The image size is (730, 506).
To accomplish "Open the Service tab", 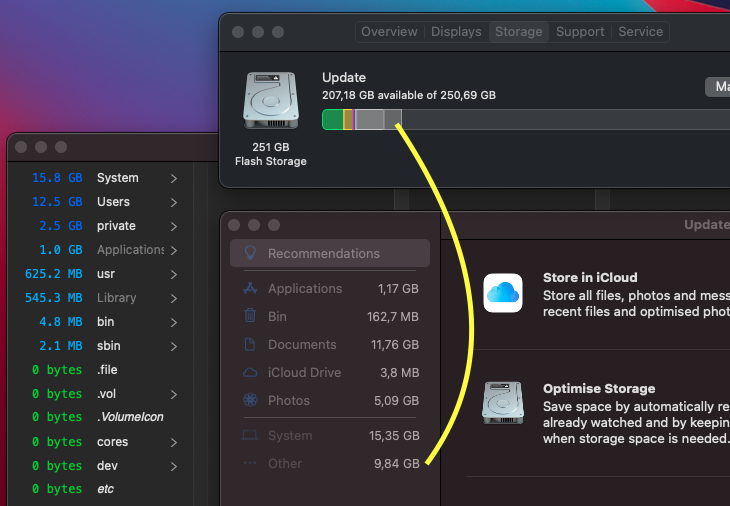I will pyautogui.click(x=641, y=32).
